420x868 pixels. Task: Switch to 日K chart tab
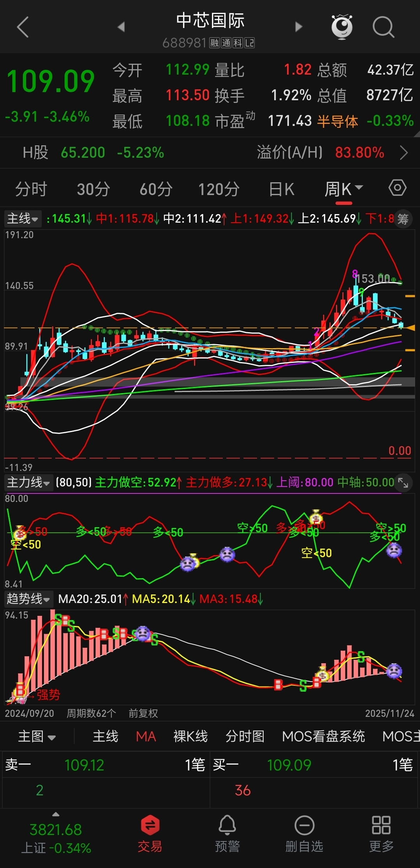point(282,190)
